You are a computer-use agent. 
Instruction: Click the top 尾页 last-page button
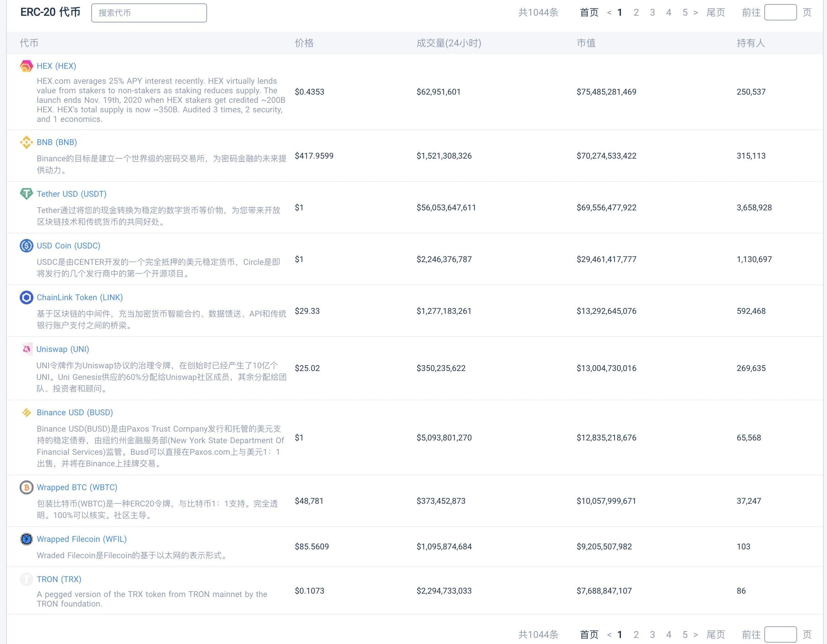716,13
